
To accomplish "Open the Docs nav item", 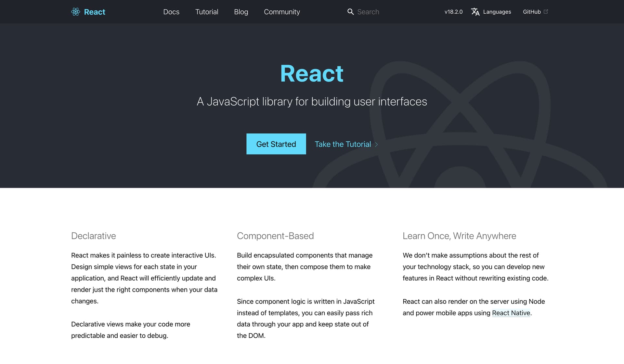I will [x=171, y=12].
